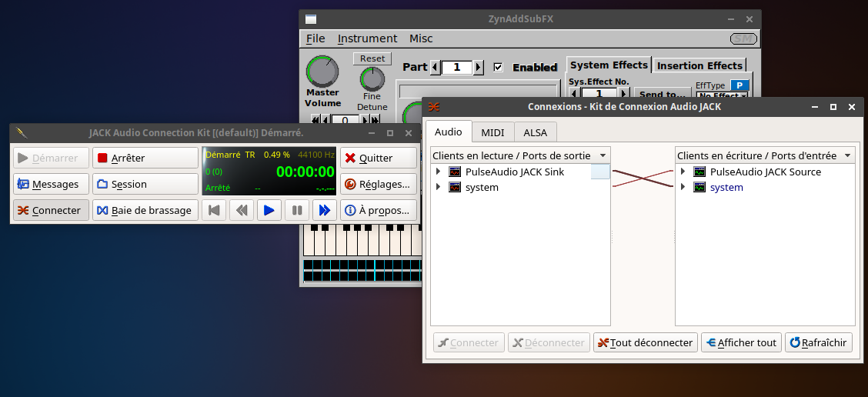
Task: Adjust Fine Detune knob
Action: 372,79
